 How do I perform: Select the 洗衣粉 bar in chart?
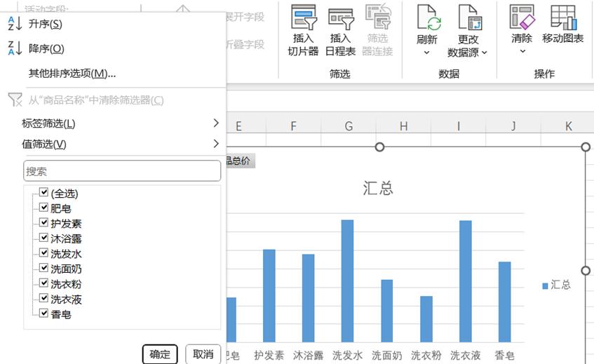tap(426, 319)
